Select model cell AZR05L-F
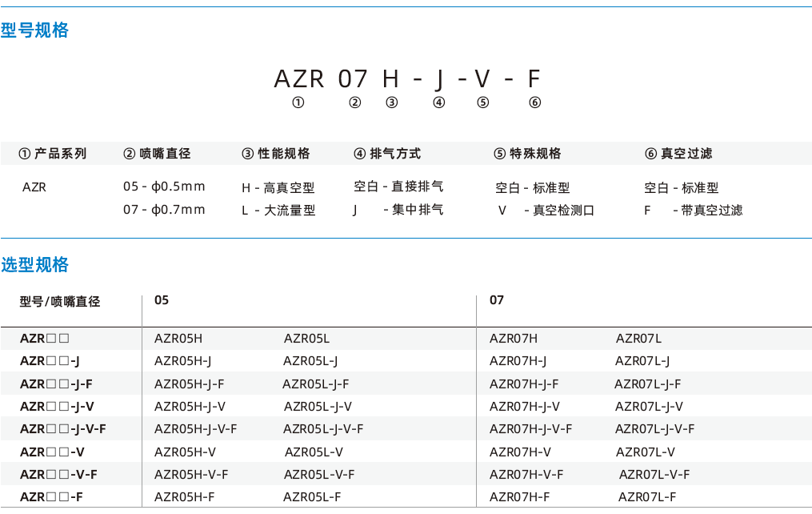812x514 pixels. [312, 497]
